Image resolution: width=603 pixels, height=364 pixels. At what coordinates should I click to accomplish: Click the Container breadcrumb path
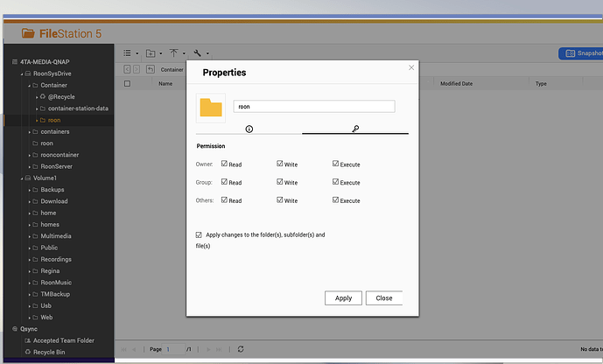click(x=172, y=70)
